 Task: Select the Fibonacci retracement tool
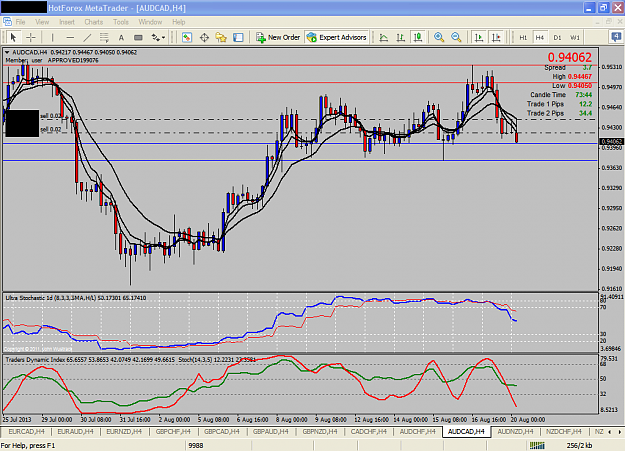point(104,37)
